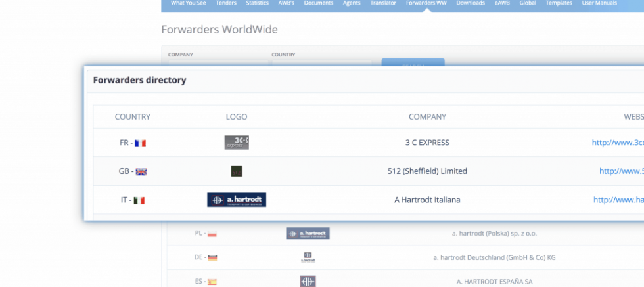
Task: Open the A Hartrodt Italiana website link
Action: coord(618,200)
